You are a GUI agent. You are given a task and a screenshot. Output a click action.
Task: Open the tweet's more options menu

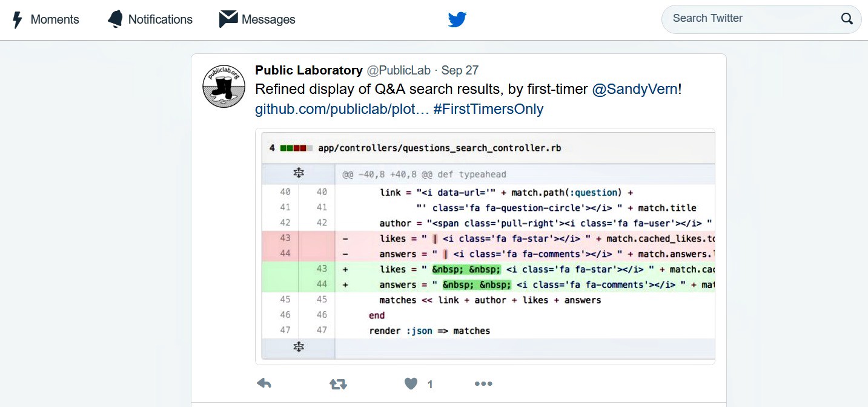tap(483, 383)
